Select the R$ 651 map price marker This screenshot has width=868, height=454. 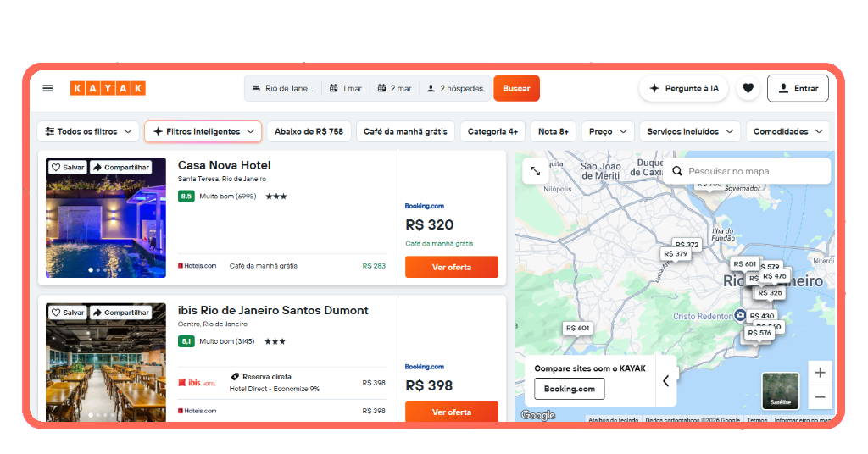point(744,264)
